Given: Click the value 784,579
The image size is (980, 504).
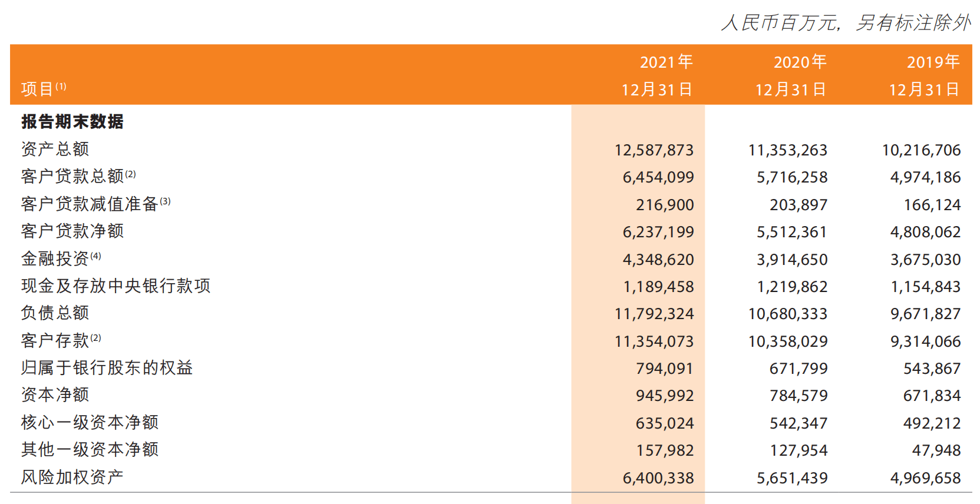Looking at the screenshot, I should 798,396.
